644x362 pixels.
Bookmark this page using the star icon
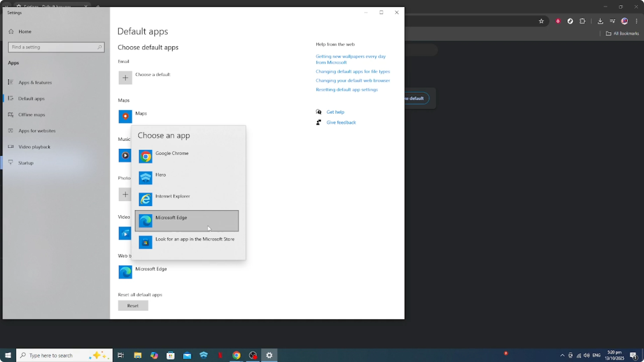pyautogui.click(x=541, y=21)
